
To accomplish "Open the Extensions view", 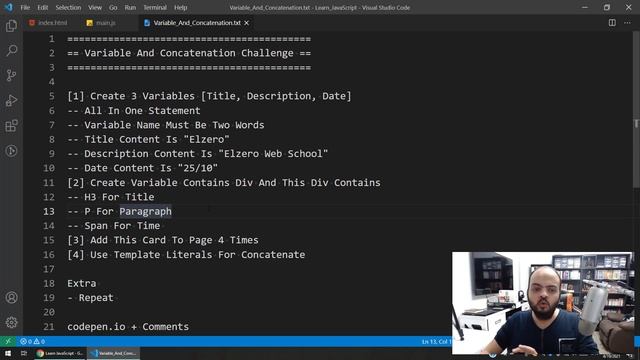I will 11,126.
